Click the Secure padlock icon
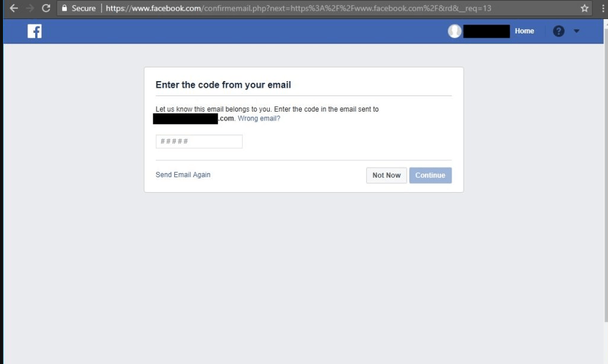 64,8
